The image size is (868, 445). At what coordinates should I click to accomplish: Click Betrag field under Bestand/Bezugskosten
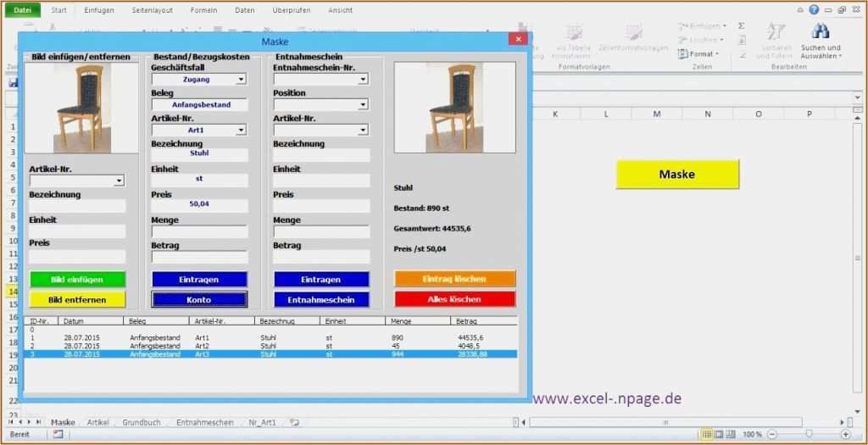199,258
